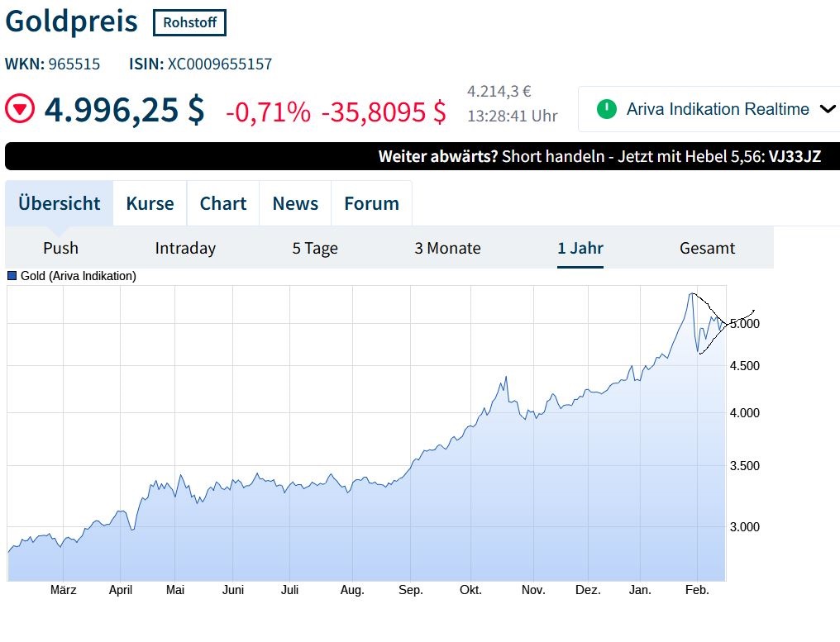This screenshot has width=840, height=642.
Task: Select the Push chart mode
Action: pos(61,248)
